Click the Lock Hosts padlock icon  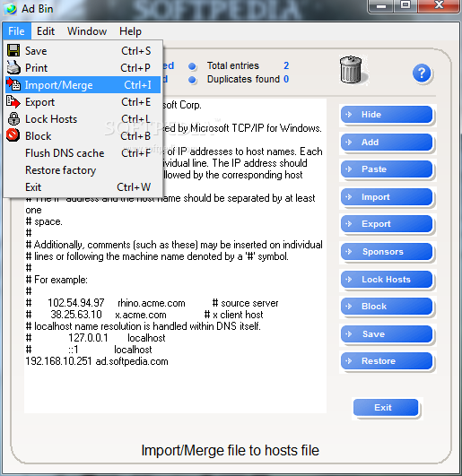coord(13,118)
